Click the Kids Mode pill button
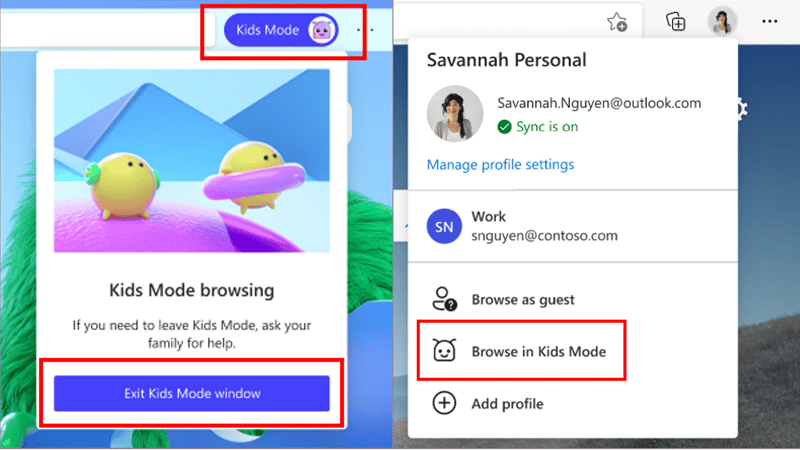 pyautogui.click(x=281, y=30)
